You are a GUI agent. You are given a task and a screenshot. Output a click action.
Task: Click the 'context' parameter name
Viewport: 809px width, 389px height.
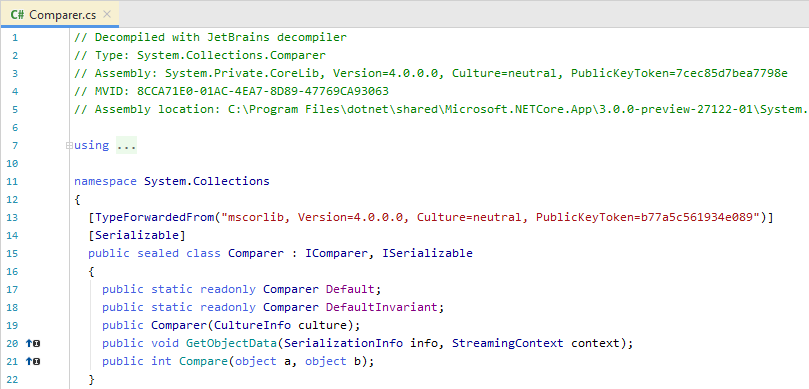[x=595, y=343]
